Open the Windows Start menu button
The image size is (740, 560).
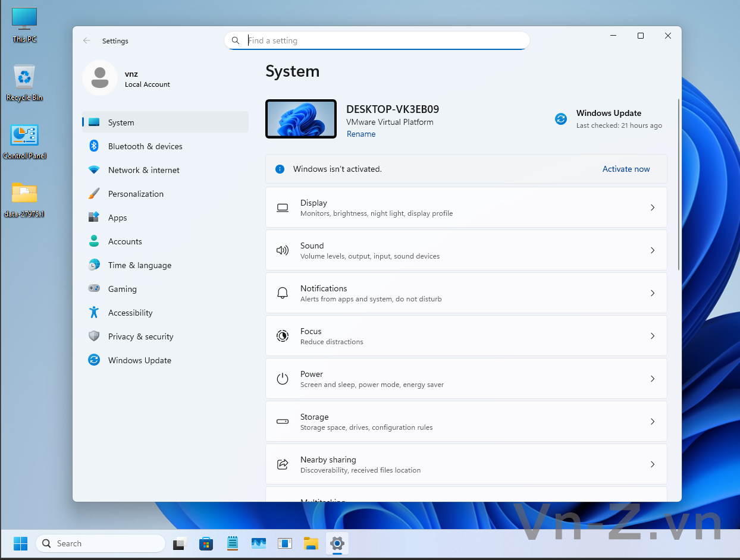[20, 543]
